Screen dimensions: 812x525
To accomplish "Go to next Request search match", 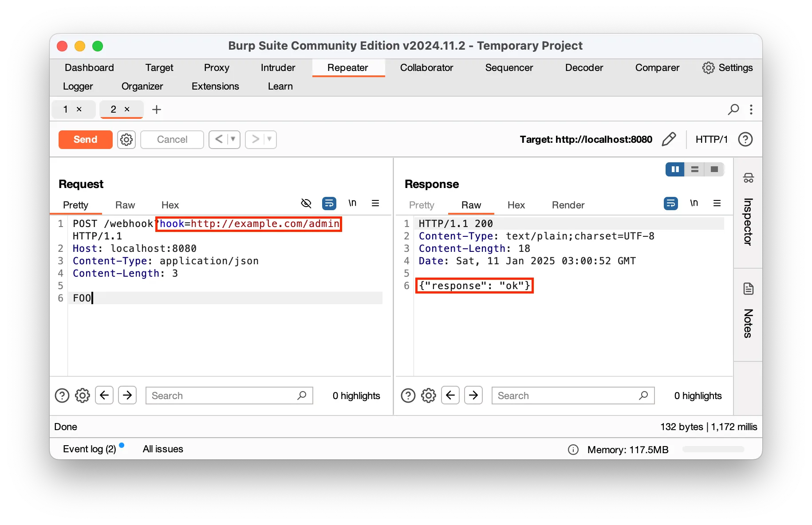I will click(x=127, y=395).
